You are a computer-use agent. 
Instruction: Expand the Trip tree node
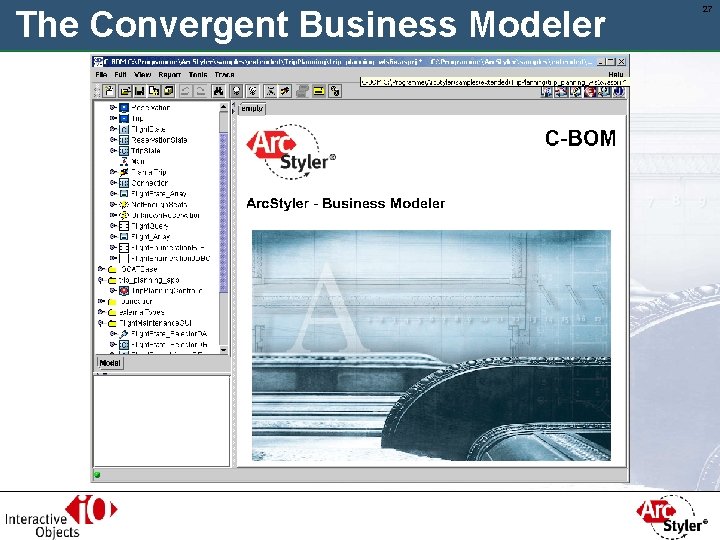(112, 118)
